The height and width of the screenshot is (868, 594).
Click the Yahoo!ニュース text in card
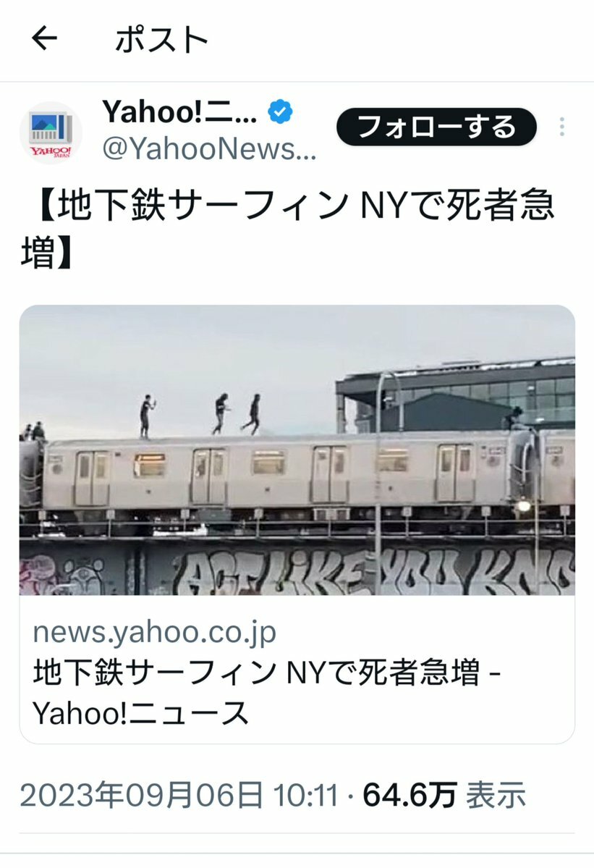pos(140,713)
